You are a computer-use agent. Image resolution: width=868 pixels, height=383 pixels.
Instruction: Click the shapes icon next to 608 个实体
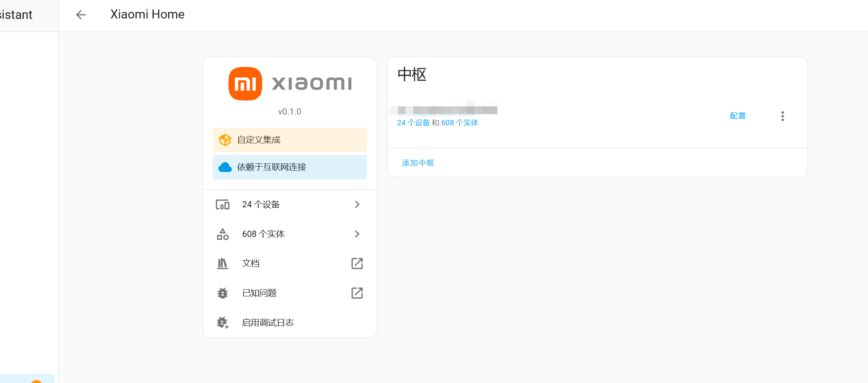point(223,234)
